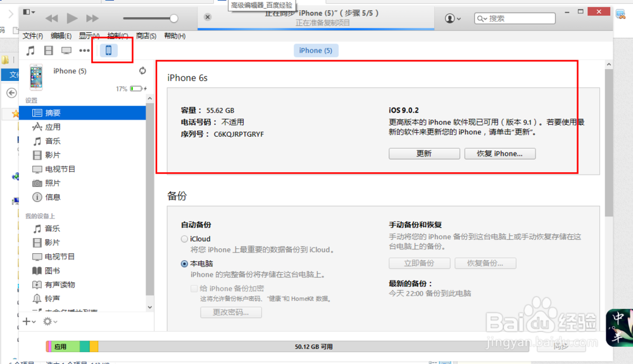Click the sidebar scroll down arrow

tap(150, 308)
